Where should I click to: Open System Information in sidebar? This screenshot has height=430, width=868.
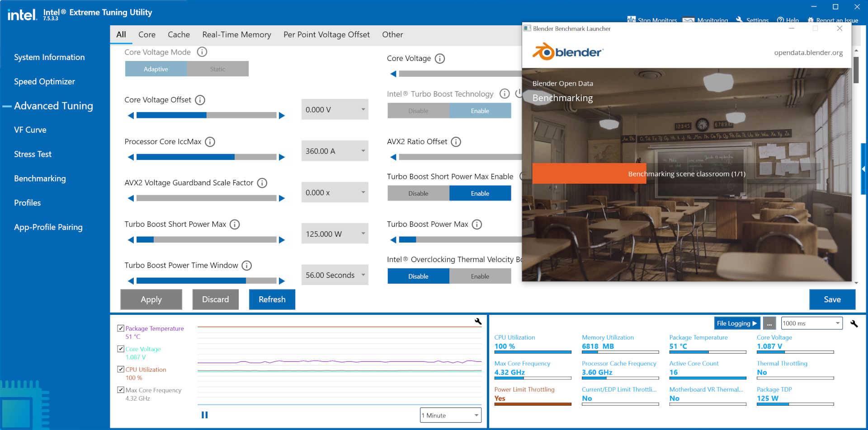[x=49, y=57]
